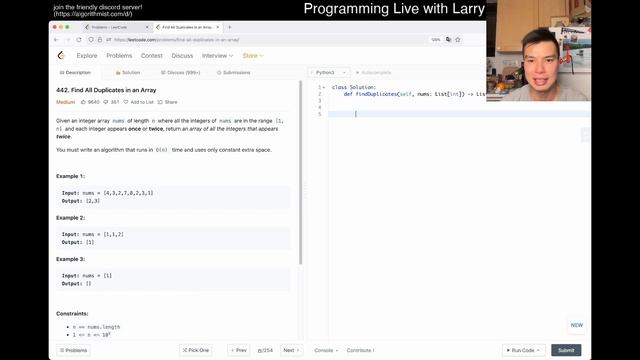Bookmark this page with the star icon
Image resolution: width=640 pixels, height=360 pixels.
point(458,40)
